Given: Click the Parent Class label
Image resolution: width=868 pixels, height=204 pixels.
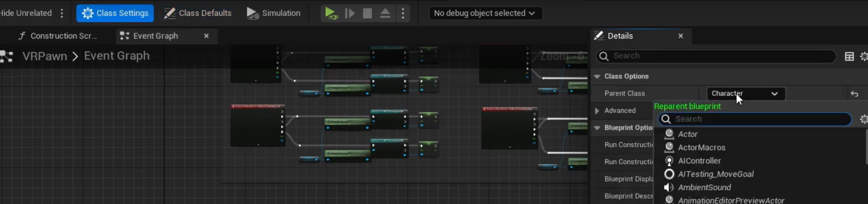Looking at the screenshot, I should coord(624,93).
